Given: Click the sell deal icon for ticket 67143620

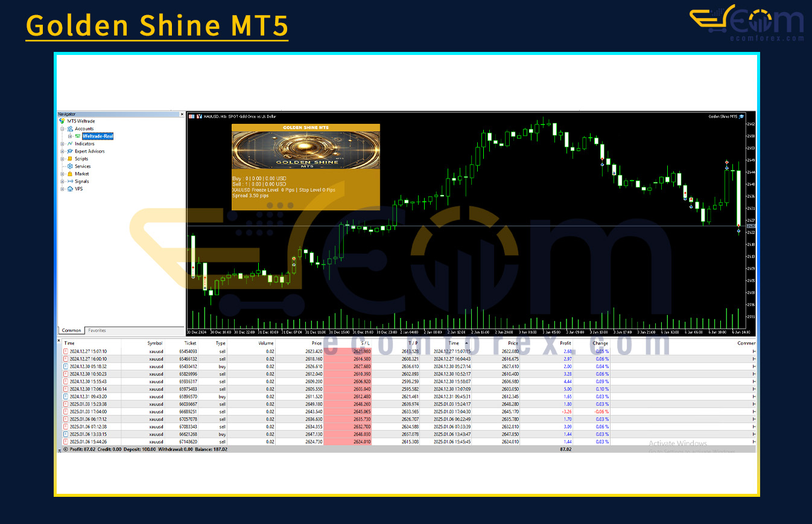Looking at the screenshot, I should coord(66,442).
